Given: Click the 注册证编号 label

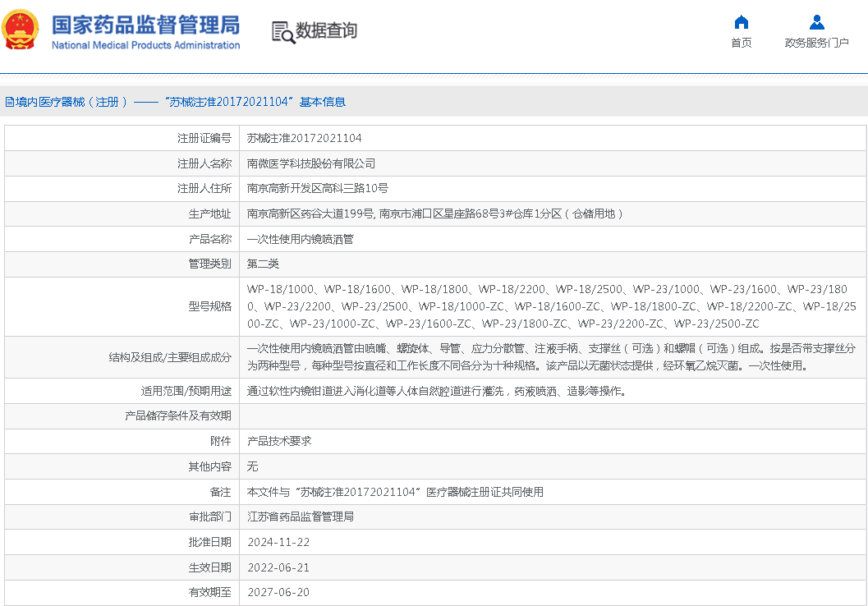Looking at the screenshot, I should click(204, 138).
